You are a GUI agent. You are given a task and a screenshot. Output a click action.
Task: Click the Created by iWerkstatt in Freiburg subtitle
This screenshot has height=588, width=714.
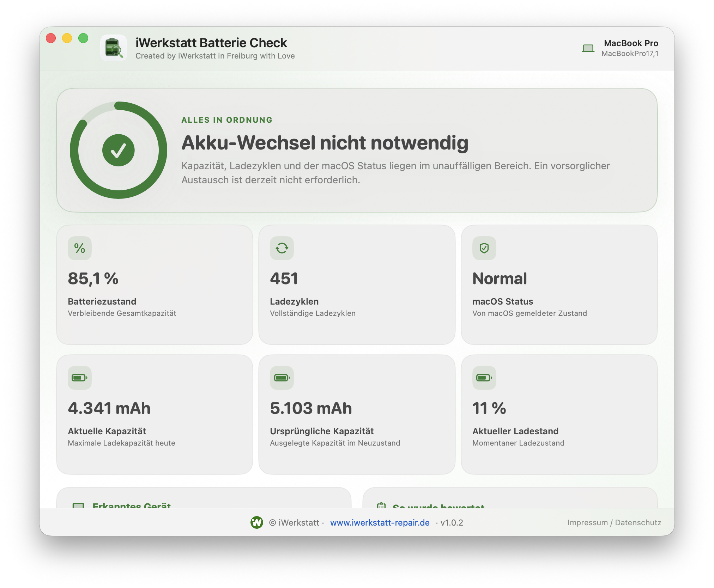pyautogui.click(x=215, y=56)
